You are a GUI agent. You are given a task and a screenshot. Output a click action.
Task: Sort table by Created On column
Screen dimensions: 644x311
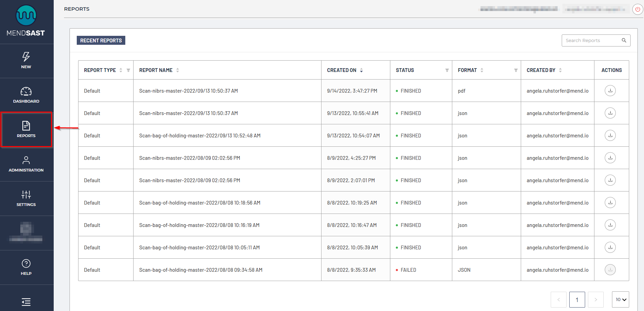[x=361, y=70]
